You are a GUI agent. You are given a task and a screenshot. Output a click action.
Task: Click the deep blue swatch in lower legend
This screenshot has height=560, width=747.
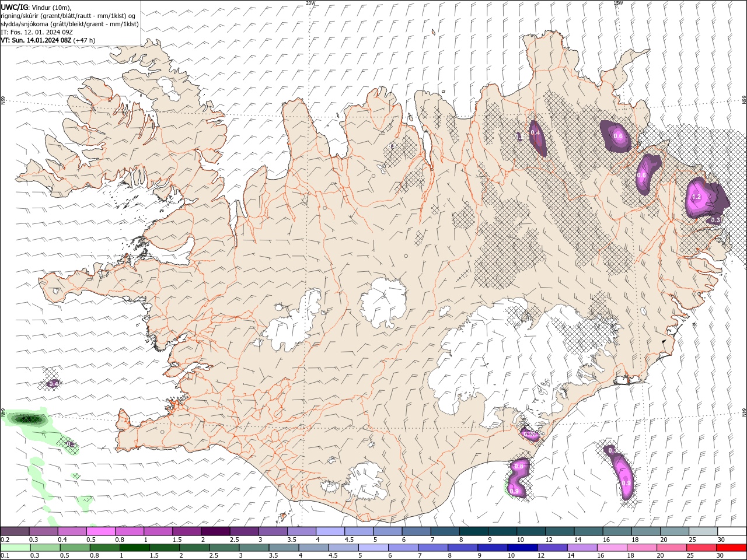coord(522,548)
